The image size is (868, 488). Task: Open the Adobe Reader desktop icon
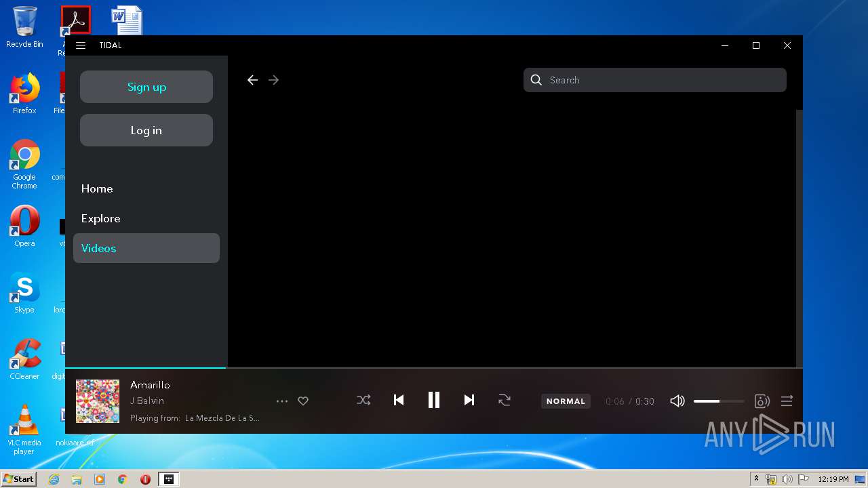(x=75, y=20)
